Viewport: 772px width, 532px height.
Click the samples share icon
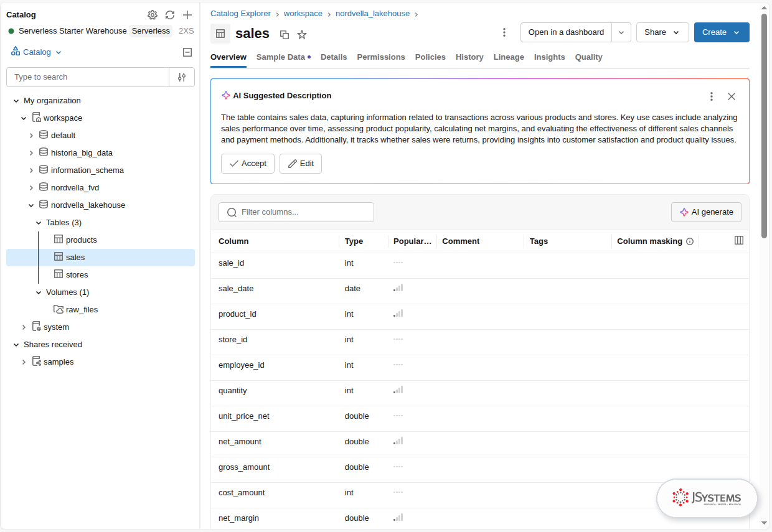(x=36, y=362)
